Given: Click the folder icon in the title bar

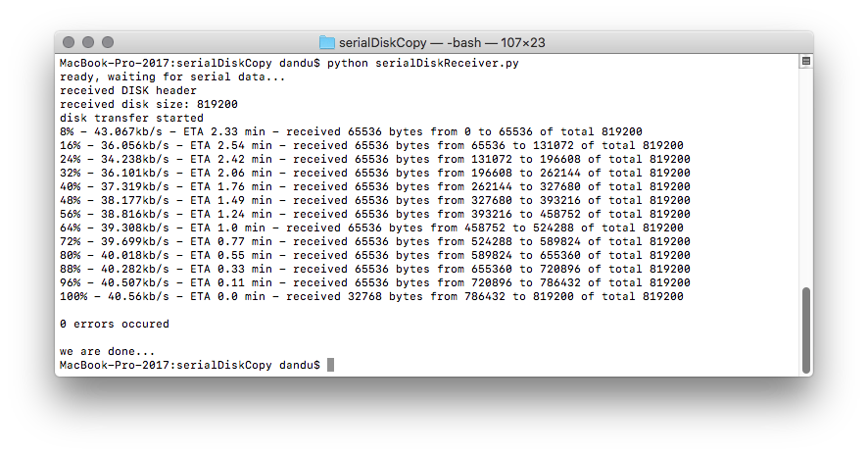Looking at the screenshot, I should pos(327,42).
